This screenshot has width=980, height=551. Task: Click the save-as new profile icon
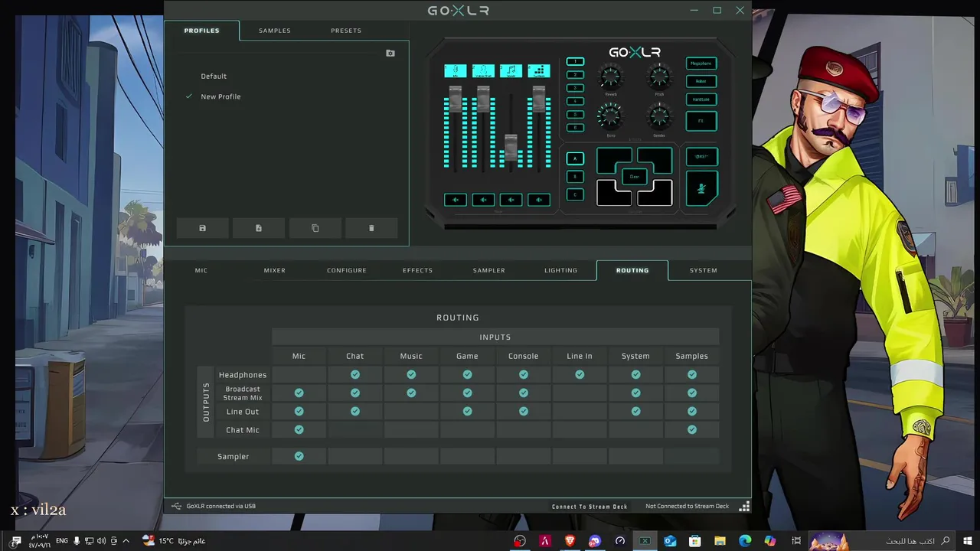[x=259, y=228]
